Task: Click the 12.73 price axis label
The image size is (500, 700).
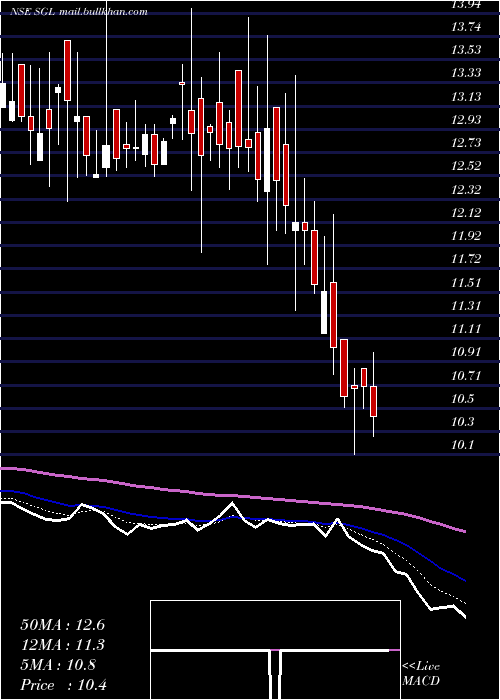Action: click(x=466, y=143)
